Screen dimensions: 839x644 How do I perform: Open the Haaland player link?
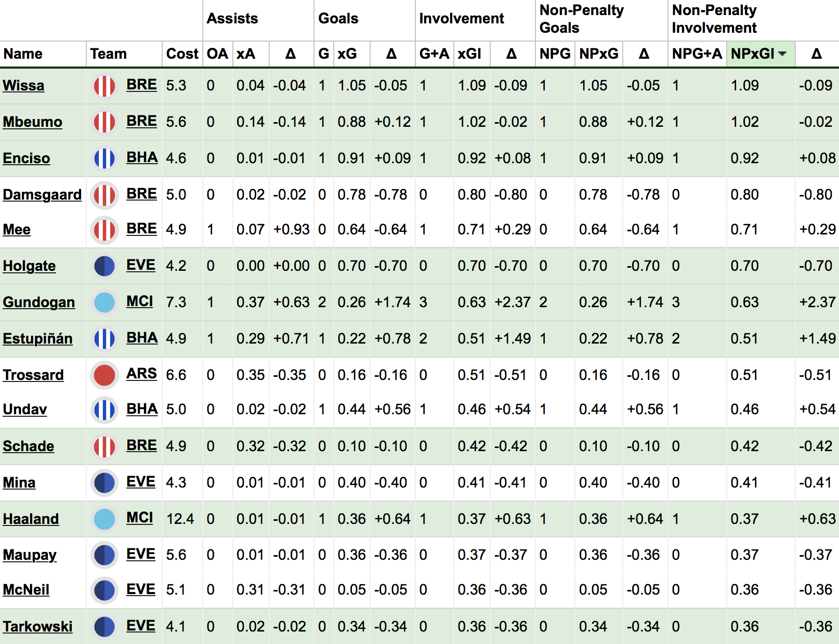tap(31, 519)
